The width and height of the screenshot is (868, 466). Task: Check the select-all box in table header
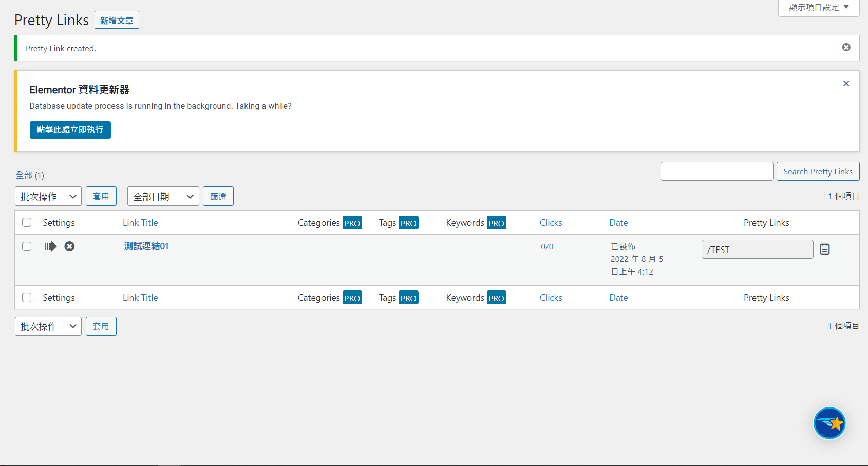tap(27, 222)
